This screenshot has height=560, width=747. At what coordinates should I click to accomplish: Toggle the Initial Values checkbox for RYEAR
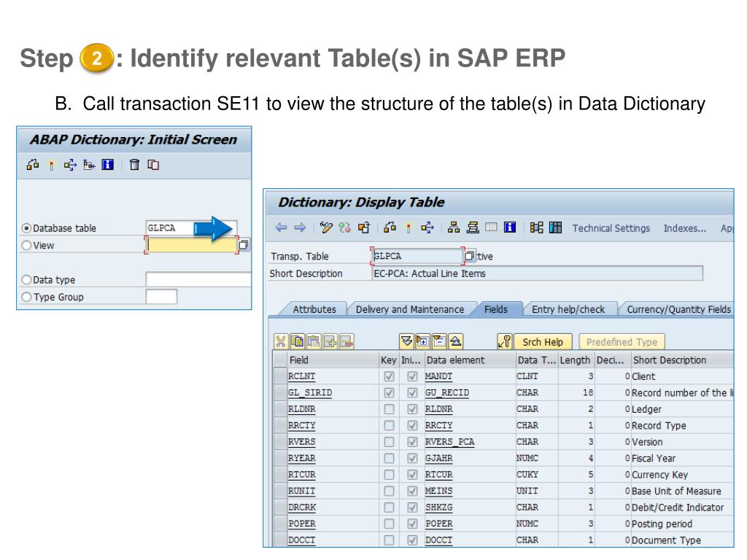click(x=413, y=459)
